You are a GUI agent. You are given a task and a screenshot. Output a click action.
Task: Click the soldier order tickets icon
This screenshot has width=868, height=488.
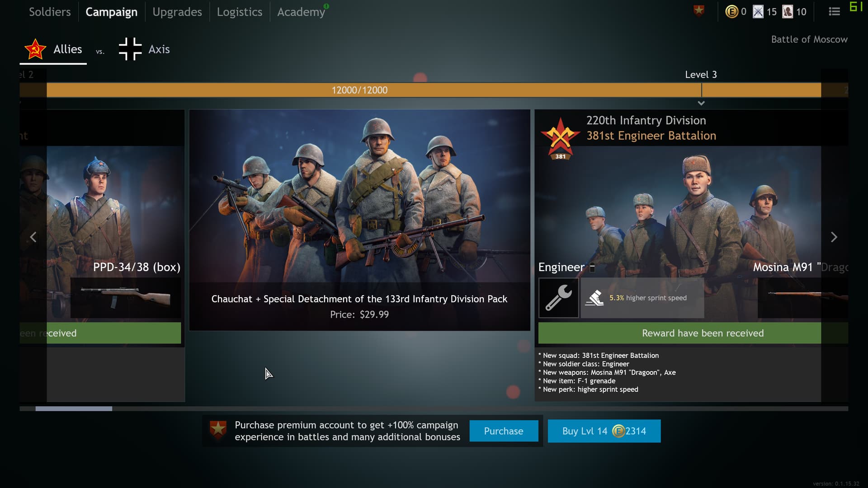point(788,12)
